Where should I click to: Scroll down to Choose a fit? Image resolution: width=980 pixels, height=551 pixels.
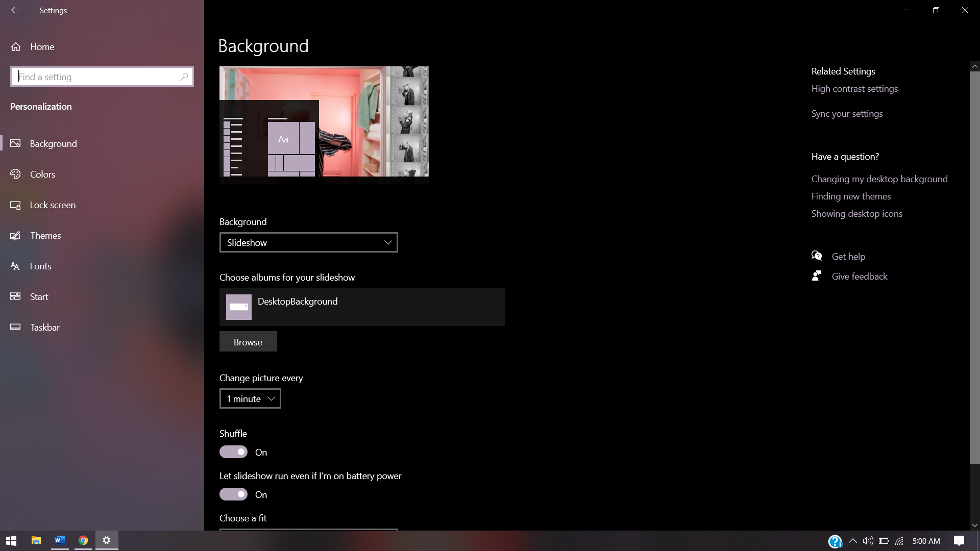click(x=243, y=517)
